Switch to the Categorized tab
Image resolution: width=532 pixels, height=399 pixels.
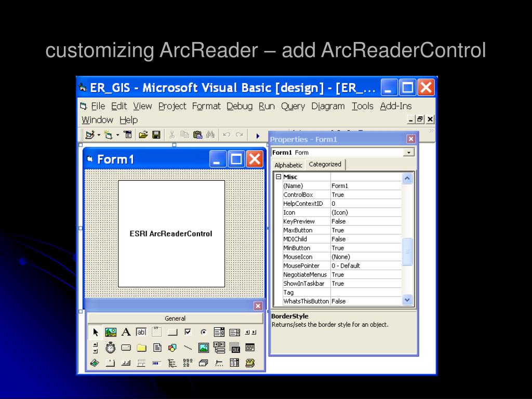point(325,164)
